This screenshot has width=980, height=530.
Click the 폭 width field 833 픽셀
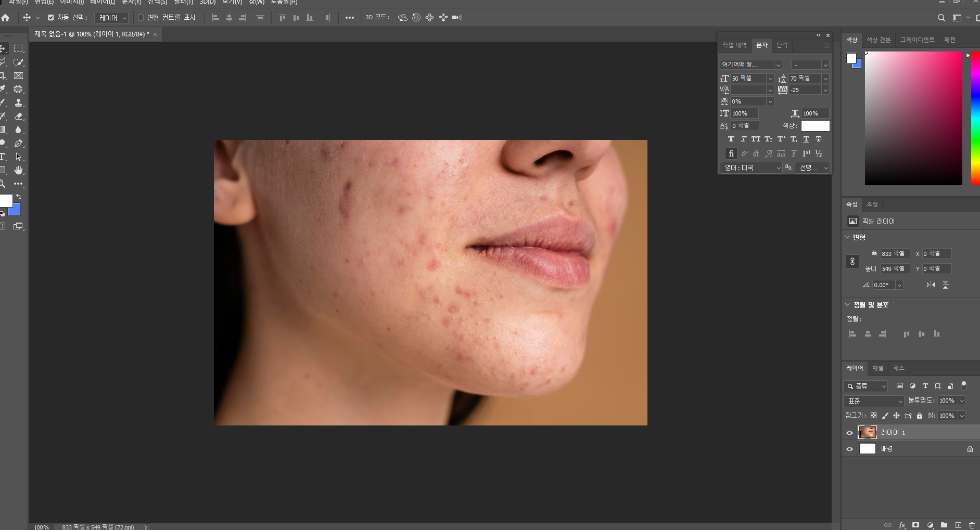point(895,254)
